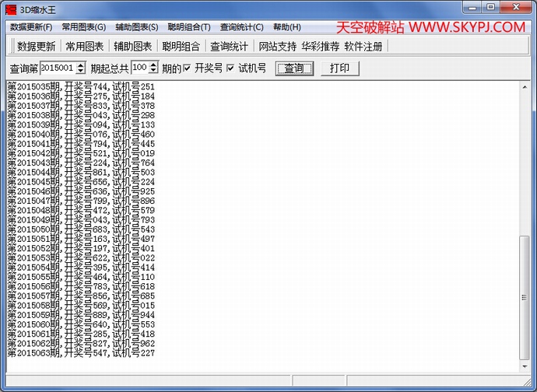Open the 数据更新(F) menu
537x392 pixels.
coord(30,27)
